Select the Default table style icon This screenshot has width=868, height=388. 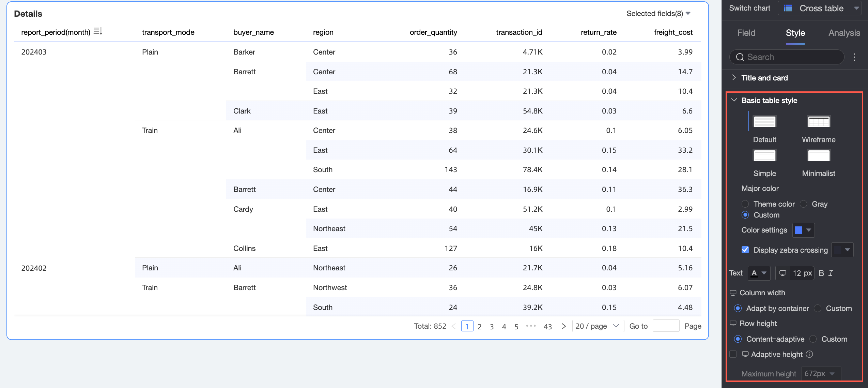tap(764, 121)
